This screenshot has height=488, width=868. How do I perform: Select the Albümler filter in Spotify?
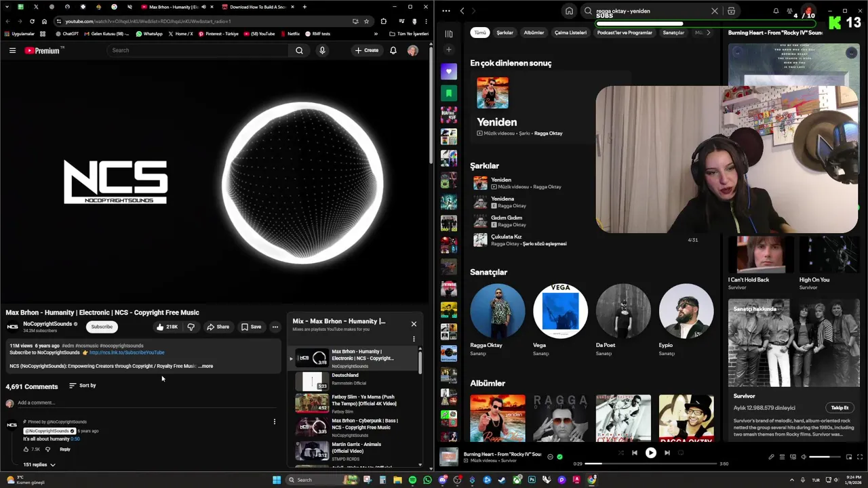[x=534, y=33]
